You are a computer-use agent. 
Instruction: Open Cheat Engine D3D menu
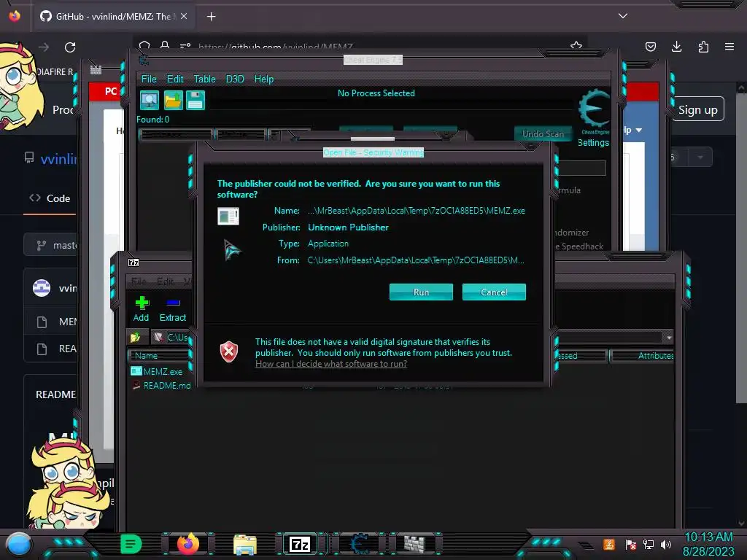coord(235,79)
